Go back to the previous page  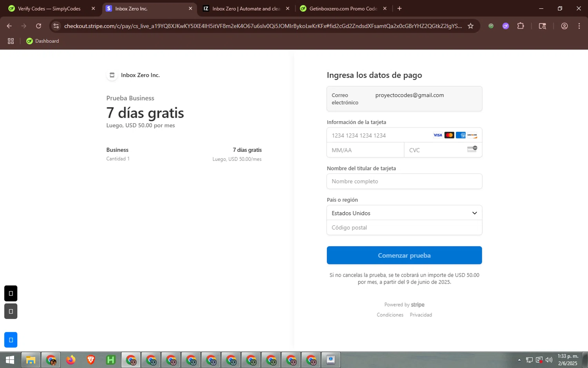click(x=9, y=26)
